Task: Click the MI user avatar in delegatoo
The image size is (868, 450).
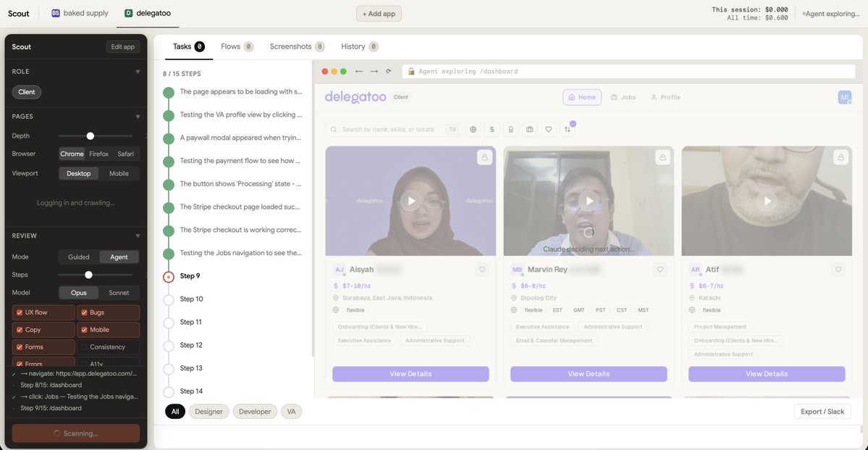Action: 845,97
